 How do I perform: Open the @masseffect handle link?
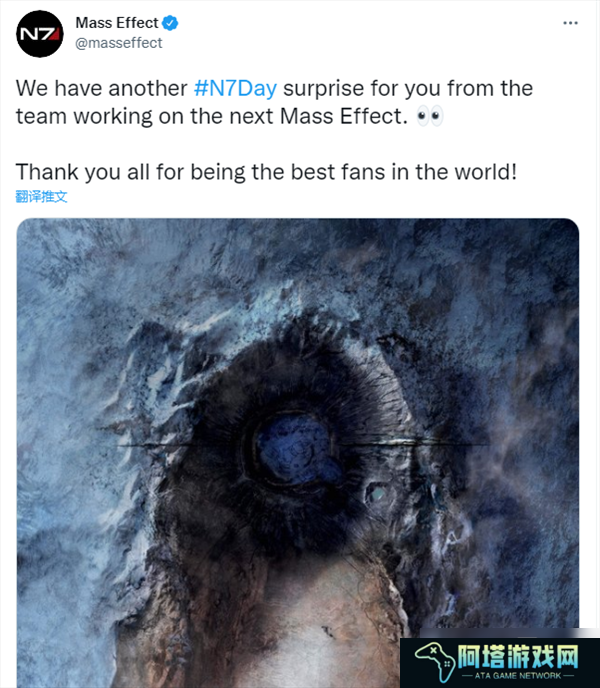click(x=119, y=43)
